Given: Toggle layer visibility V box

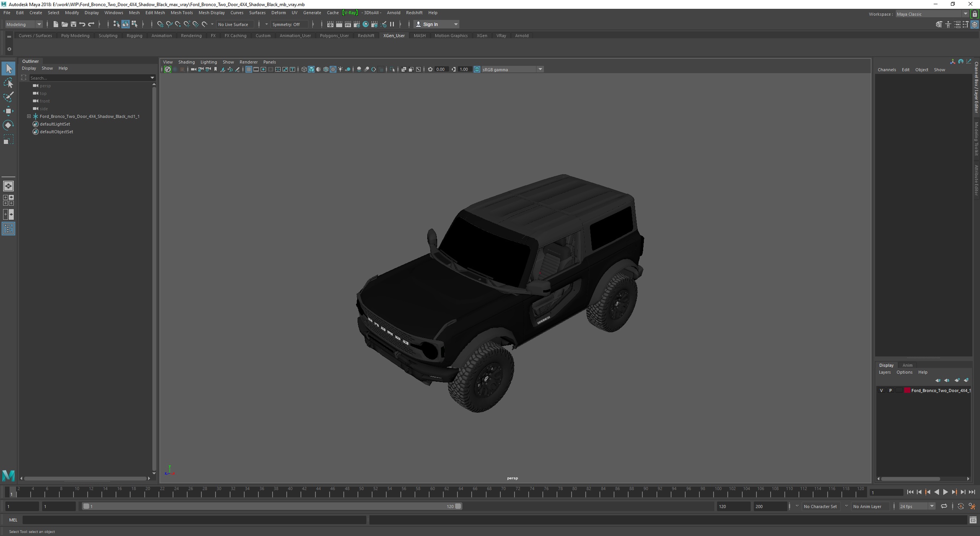Looking at the screenshot, I should pos(881,391).
